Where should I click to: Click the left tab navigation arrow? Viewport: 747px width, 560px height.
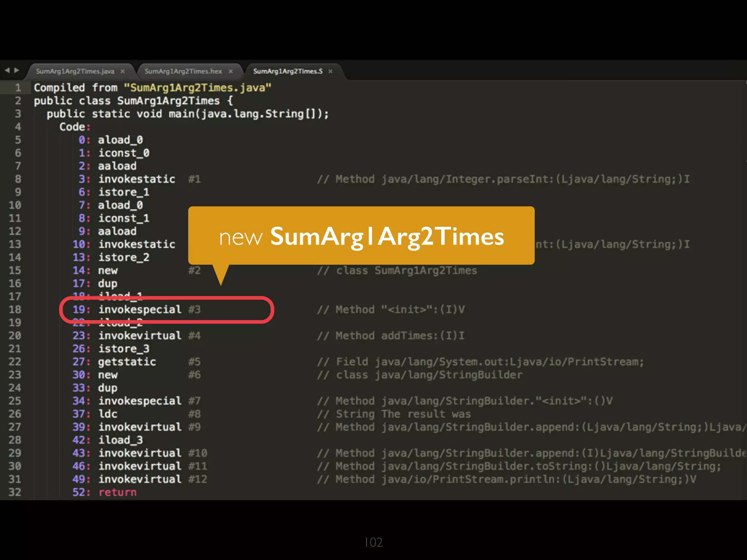pos(7,70)
